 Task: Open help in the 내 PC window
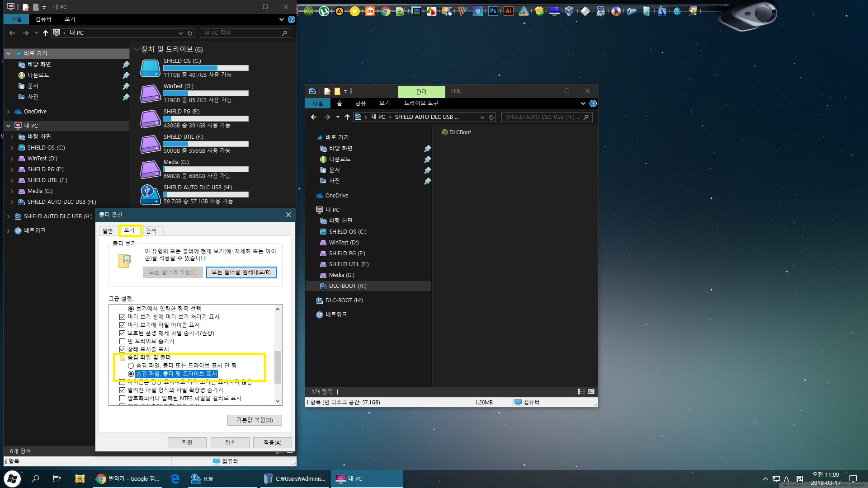click(292, 19)
